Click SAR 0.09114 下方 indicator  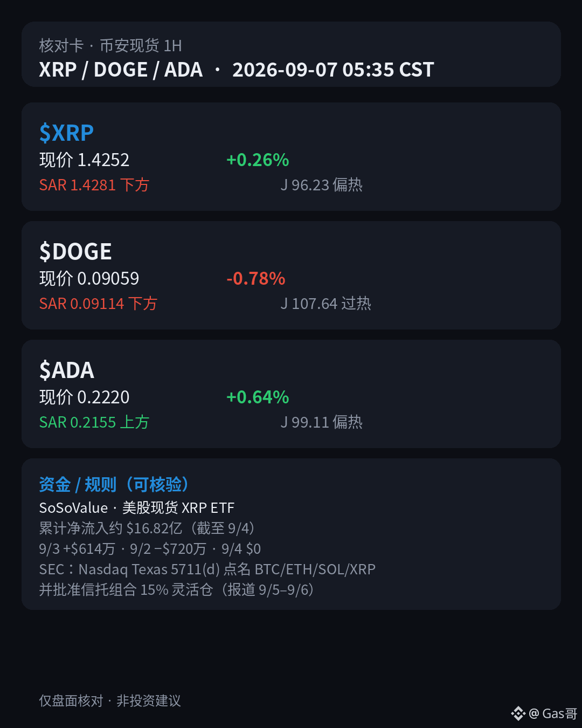coord(98,304)
